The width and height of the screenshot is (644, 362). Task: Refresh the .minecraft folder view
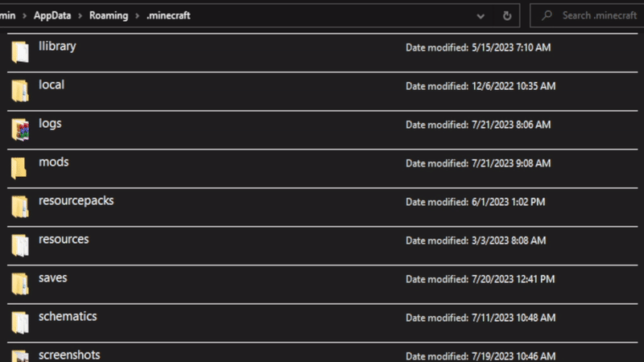pos(506,15)
